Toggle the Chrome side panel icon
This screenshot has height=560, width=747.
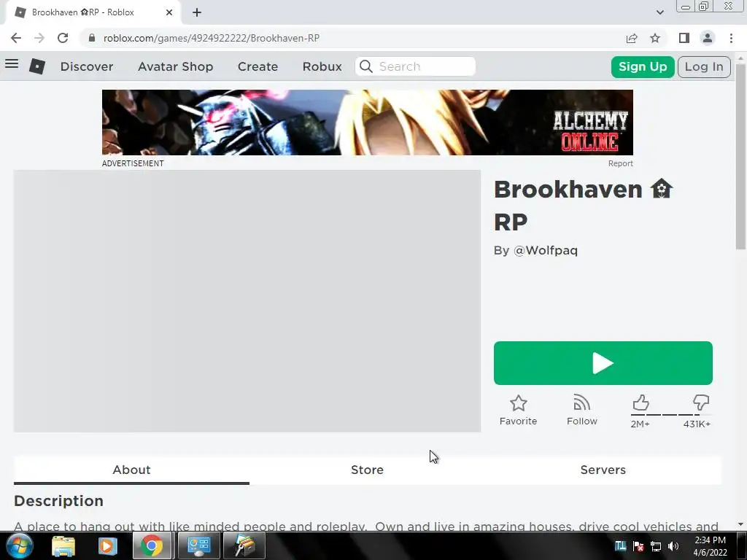click(x=684, y=38)
